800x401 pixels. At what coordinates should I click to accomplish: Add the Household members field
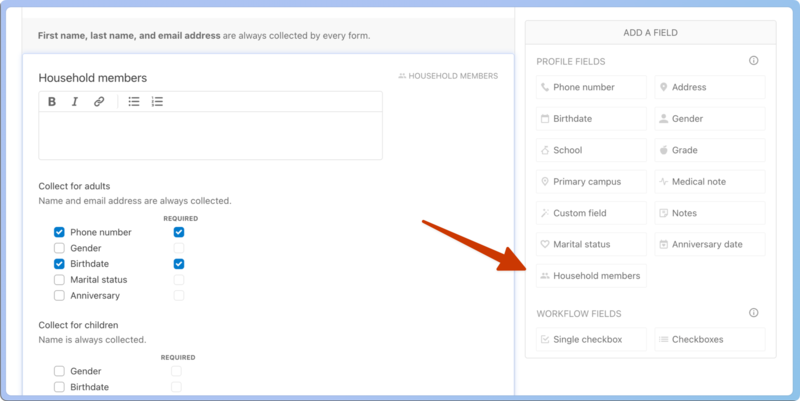pos(591,276)
